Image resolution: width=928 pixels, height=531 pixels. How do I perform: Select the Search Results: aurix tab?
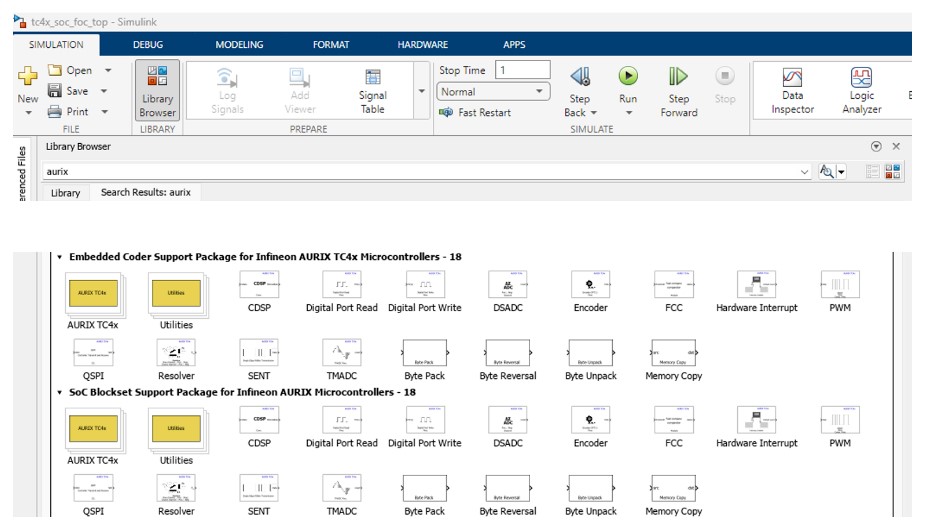146,192
